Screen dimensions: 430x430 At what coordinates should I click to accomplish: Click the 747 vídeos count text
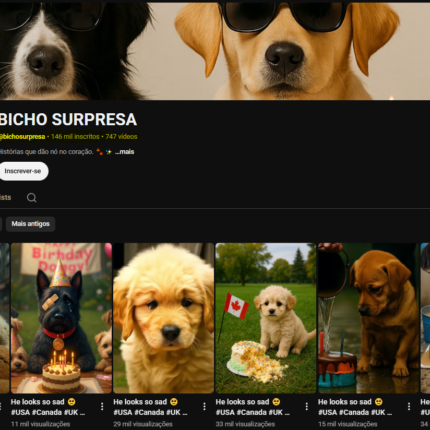[x=121, y=137]
